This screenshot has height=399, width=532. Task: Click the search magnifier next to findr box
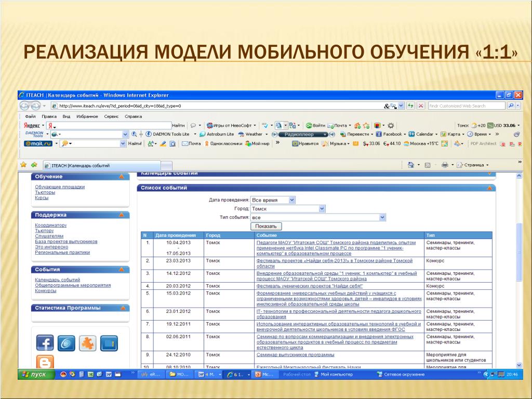[x=511, y=106]
